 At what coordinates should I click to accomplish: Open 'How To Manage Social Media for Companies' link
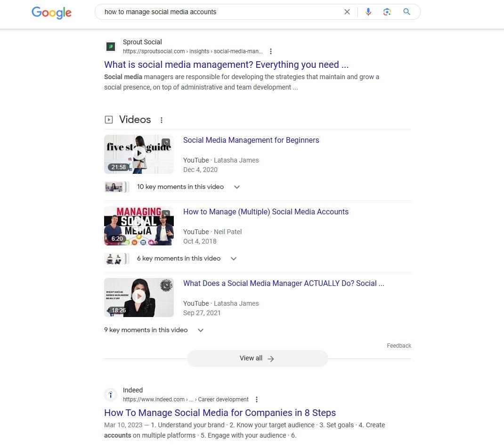tap(220, 413)
